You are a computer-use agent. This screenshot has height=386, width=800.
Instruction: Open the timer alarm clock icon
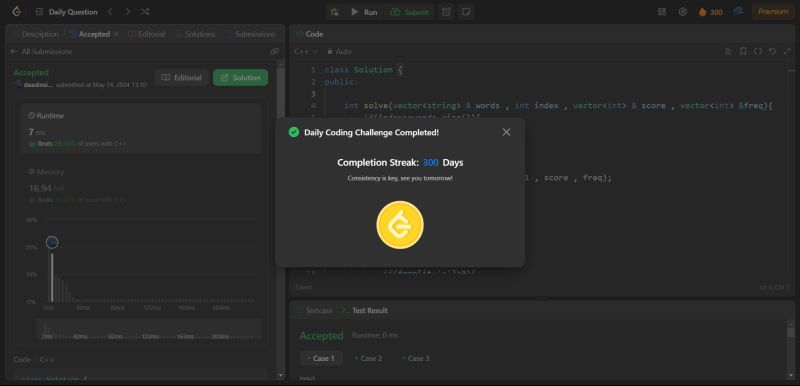point(446,12)
